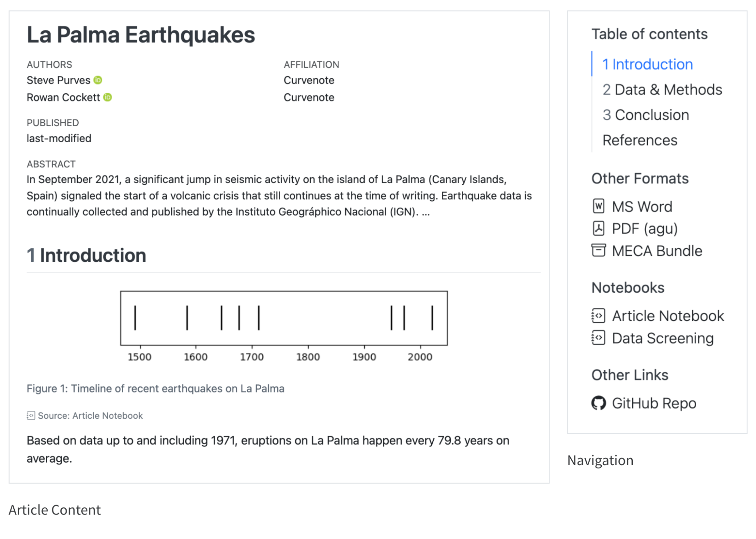Jump to 1 Introduction in contents
This screenshot has width=756, height=539.
coord(647,64)
